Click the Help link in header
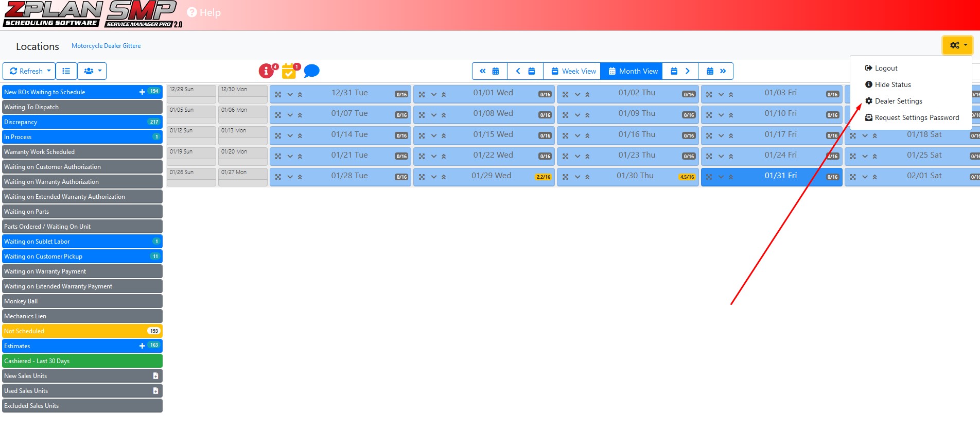Screen dimensions: 980x445 (x=204, y=12)
